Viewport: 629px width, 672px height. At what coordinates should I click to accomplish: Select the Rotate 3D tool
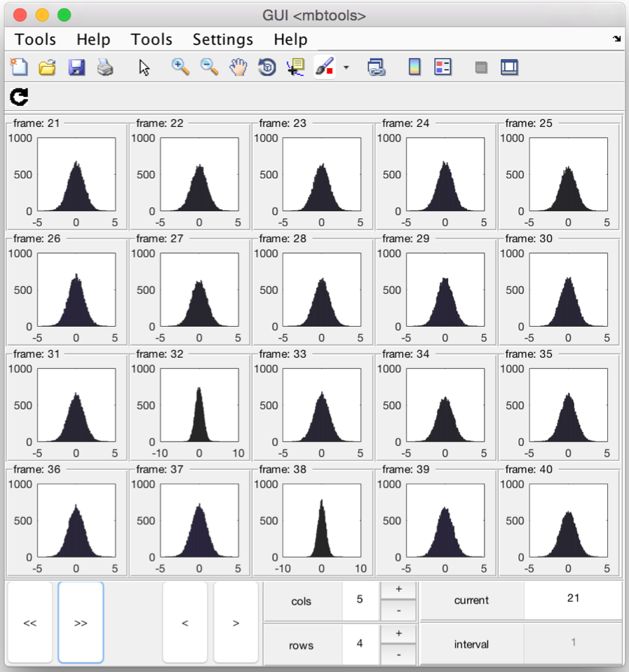click(267, 67)
